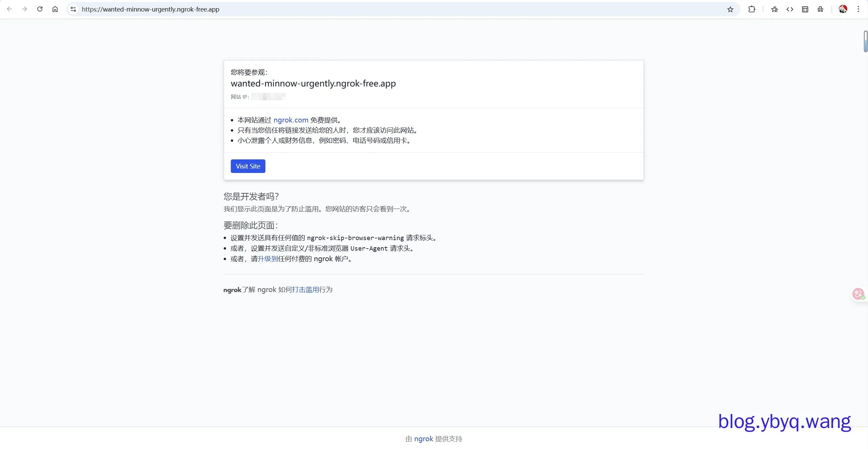This screenshot has width=868, height=449.
Task: Open the 打击滥用 abuse link
Action: tap(305, 290)
